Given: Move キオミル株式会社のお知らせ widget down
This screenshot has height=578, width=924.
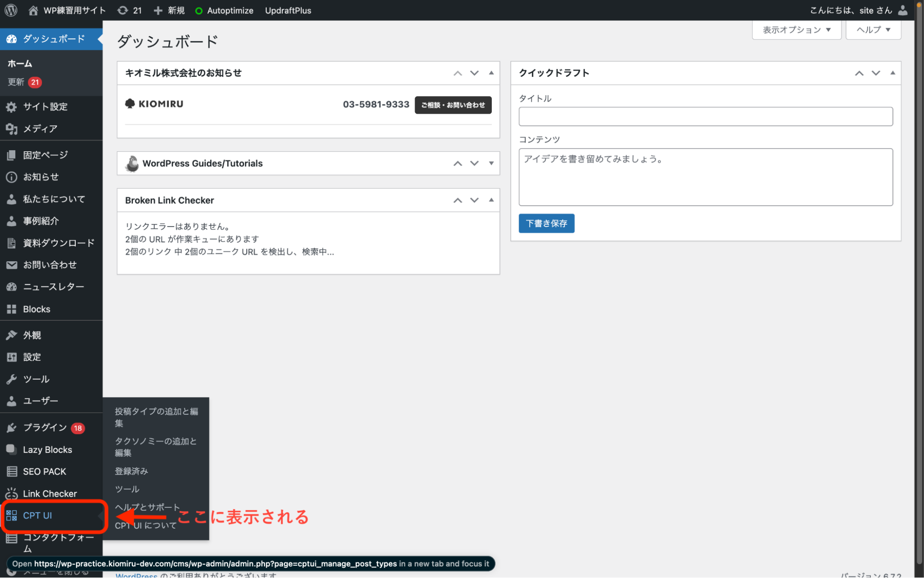Looking at the screenshot, I should [x=474, y=73].
